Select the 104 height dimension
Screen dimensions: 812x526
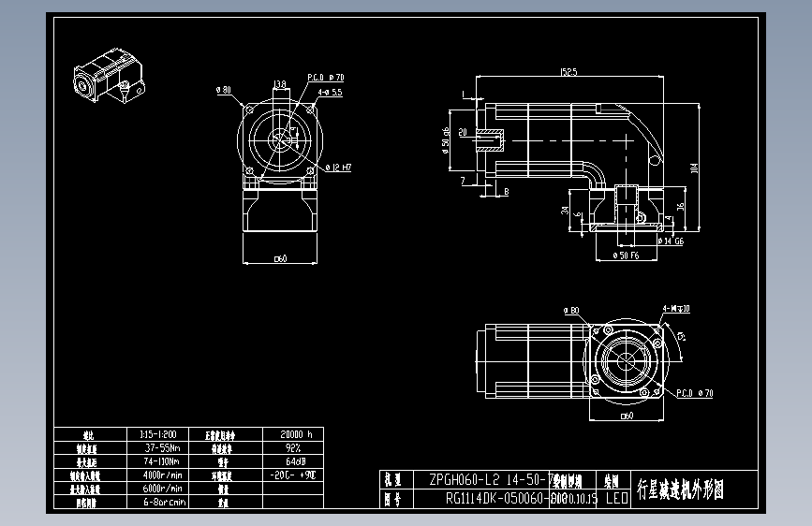pos(694,168)
